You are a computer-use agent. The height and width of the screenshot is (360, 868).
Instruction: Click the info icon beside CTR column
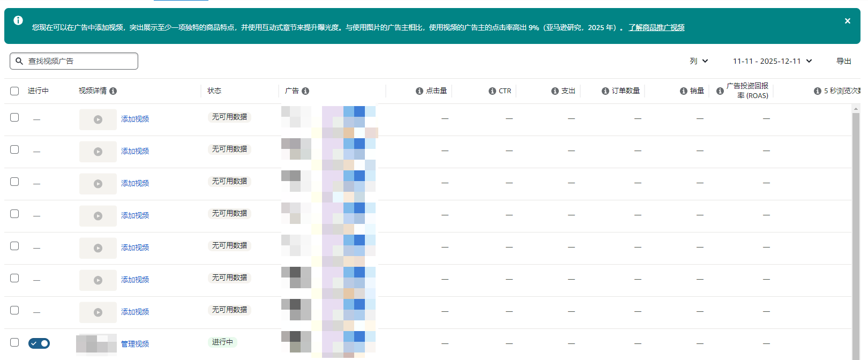(492, 91)
